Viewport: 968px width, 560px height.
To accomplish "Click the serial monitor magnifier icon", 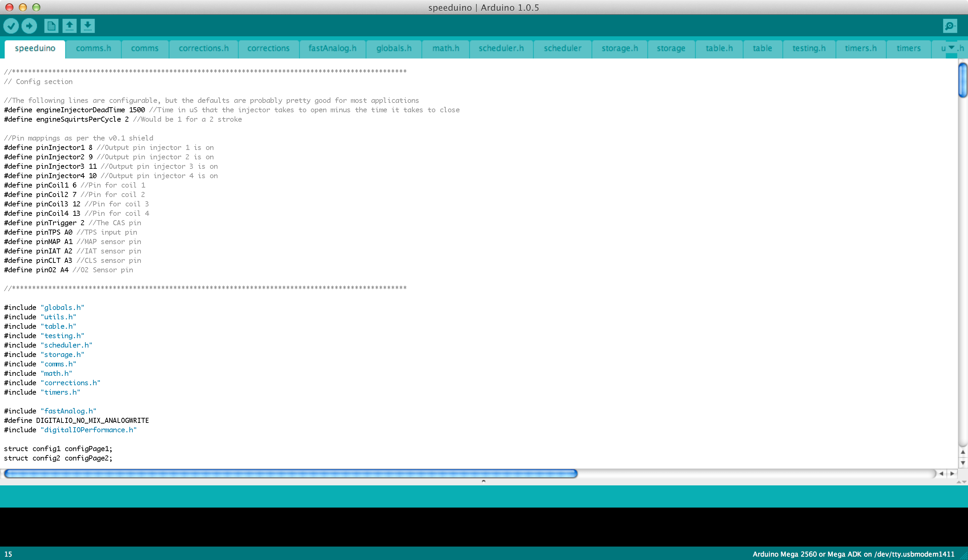I will (x=950, y=25).
